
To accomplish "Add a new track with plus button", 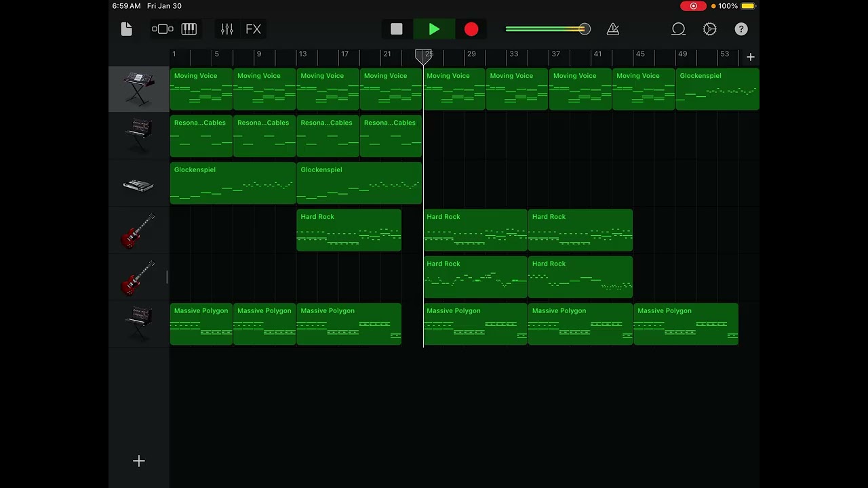I will click(x=139, y=461).
